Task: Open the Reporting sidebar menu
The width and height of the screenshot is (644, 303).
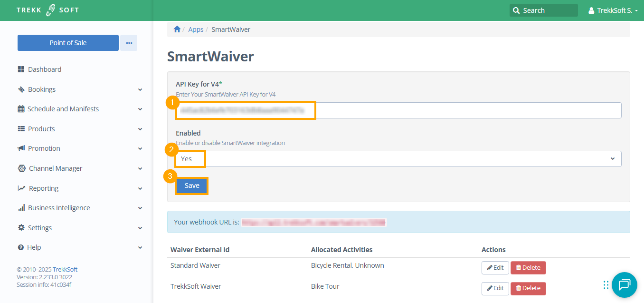Action: (x=44, y=188)
